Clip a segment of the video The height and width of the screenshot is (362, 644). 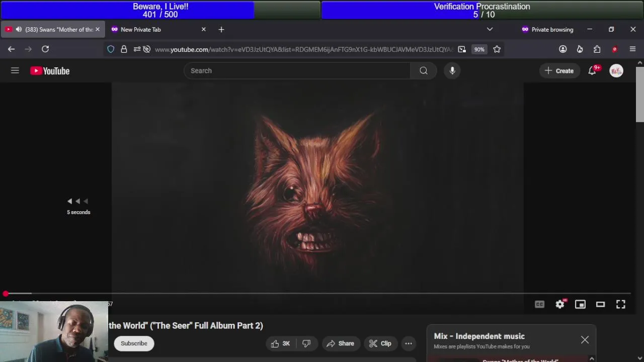pyautogui.click(x=380, y=343)
